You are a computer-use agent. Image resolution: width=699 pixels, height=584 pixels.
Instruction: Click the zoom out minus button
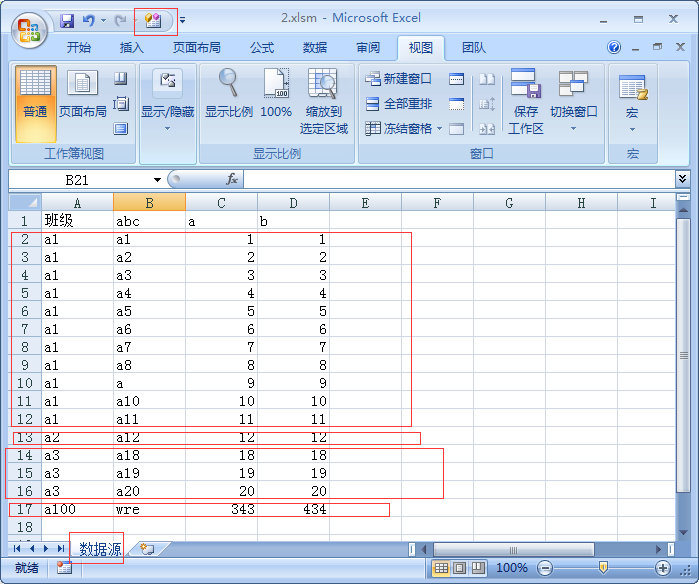click(544, 568)
